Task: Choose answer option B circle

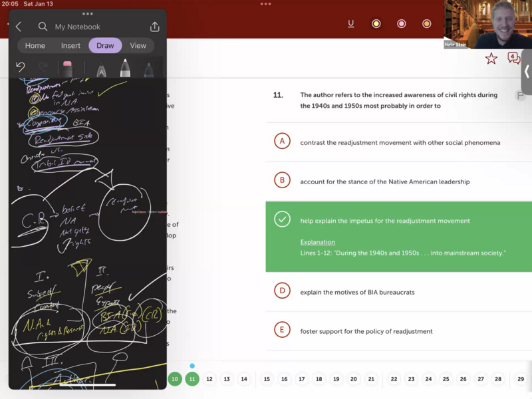Action: click(x=282, y=181)
